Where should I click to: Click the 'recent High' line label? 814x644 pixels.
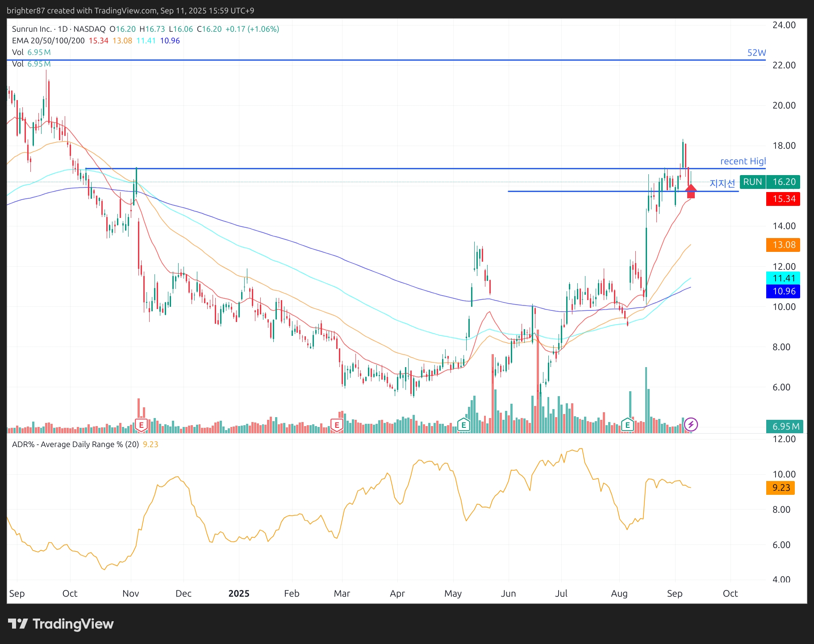(743, 161)
